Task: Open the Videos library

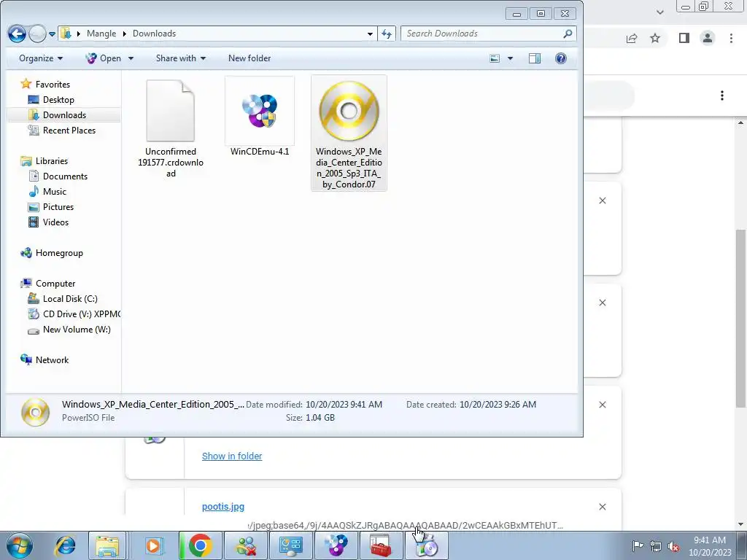Action: point(55,222)
